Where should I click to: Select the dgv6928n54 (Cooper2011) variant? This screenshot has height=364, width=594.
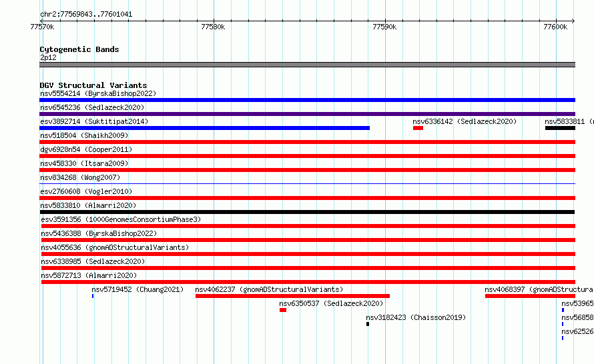click(x=307, y=156)
